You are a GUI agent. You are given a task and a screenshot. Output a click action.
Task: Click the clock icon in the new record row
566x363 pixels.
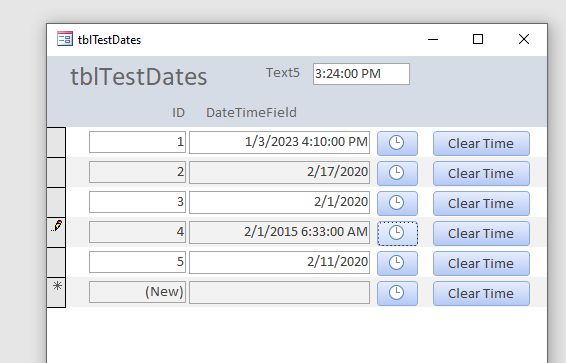tap(397, 293)
